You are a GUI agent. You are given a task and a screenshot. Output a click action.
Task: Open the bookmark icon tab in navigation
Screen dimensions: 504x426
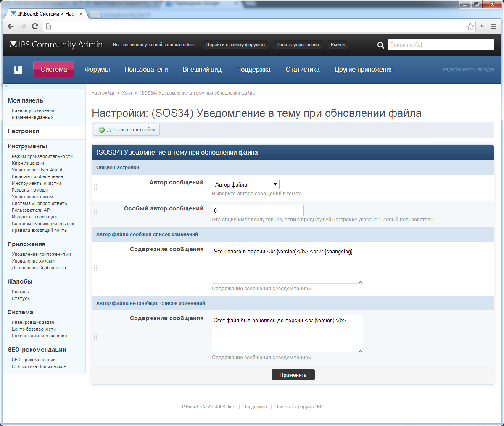pos(18,70)
